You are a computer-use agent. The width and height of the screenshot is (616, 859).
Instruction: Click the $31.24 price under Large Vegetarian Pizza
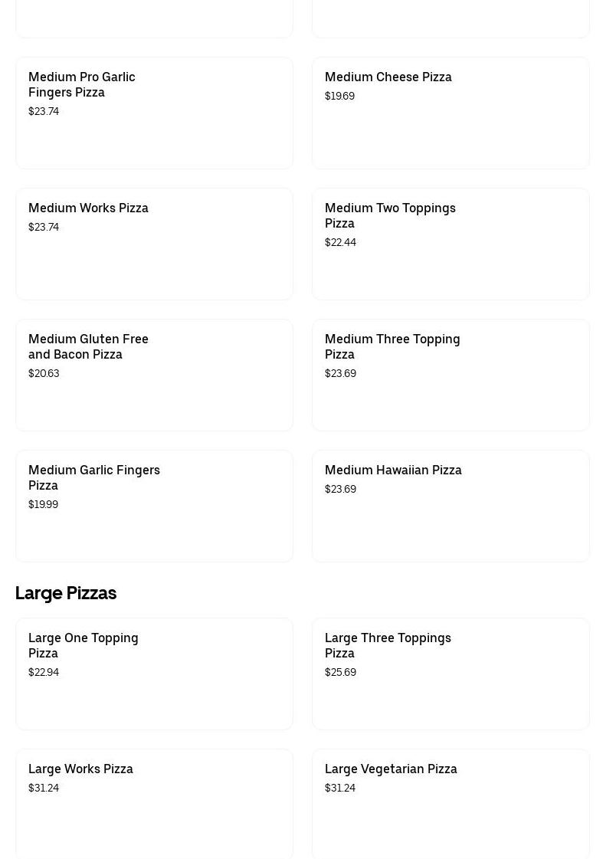point(340,788)
